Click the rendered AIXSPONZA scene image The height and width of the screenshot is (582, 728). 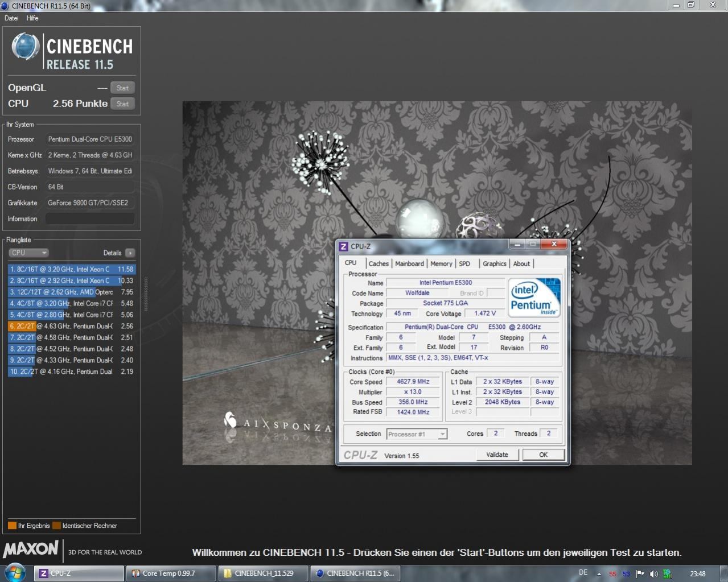pos(437,283)
